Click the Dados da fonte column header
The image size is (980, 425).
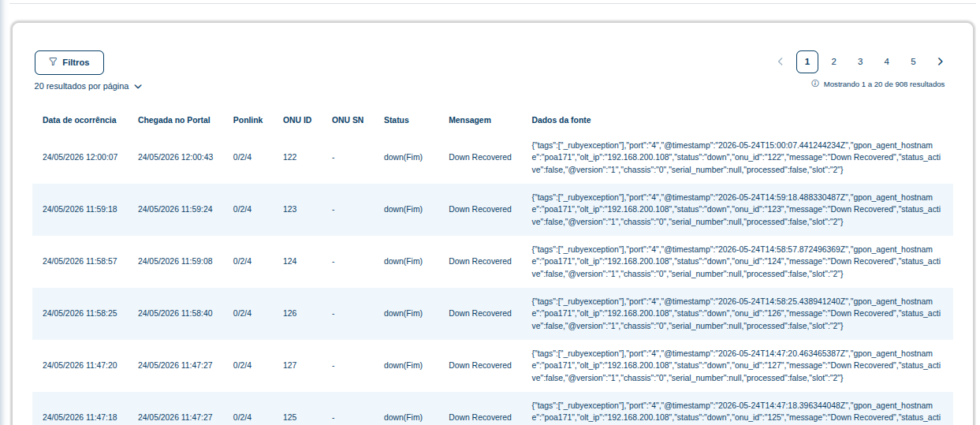(x=561, y=120)
